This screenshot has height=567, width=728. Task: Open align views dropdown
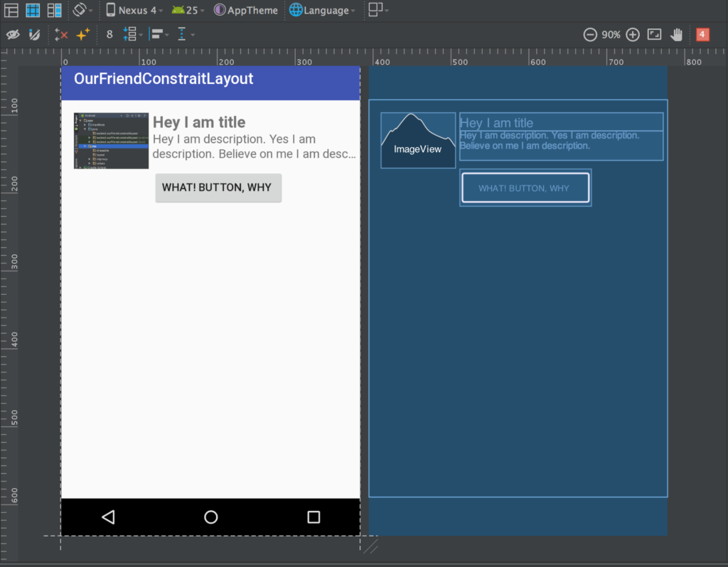pyautogui.click(x=159, y=34)
